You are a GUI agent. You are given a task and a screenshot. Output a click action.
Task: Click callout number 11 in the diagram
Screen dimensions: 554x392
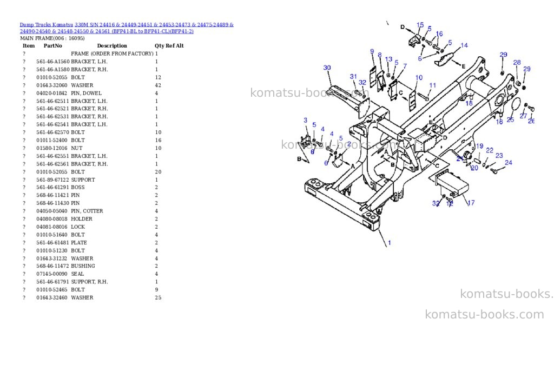pyautogui.click(x=433, y=85)
